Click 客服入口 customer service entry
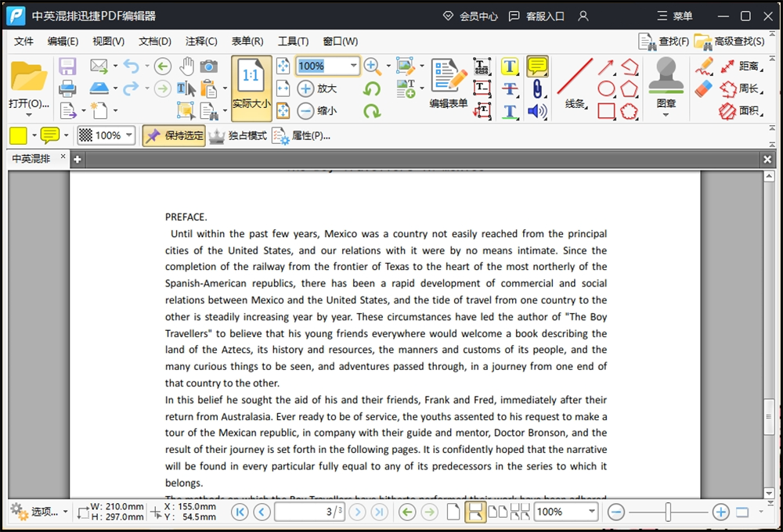This screenshot has height=532, width=783. (536, 16)
